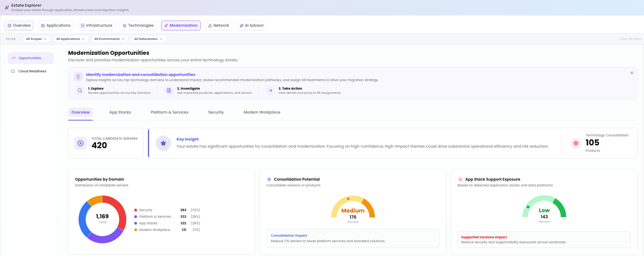Select the Modernization tab
Image resolution: width=644 pixels, height=256 pixels.
(x=181, y=25)
